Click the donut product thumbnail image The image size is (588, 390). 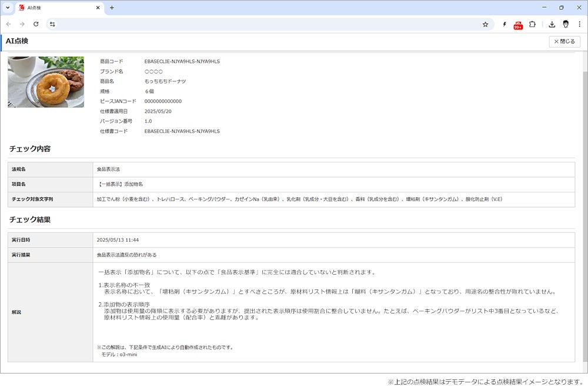coord(46,82)
